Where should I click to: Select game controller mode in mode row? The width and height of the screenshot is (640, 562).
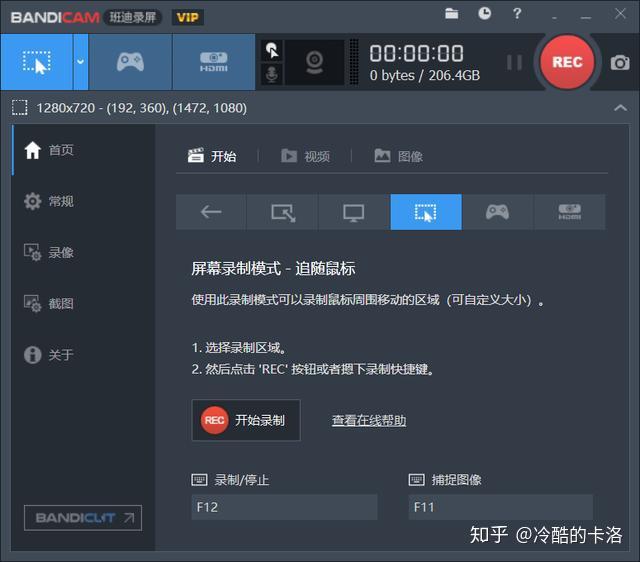pos(497,212)
